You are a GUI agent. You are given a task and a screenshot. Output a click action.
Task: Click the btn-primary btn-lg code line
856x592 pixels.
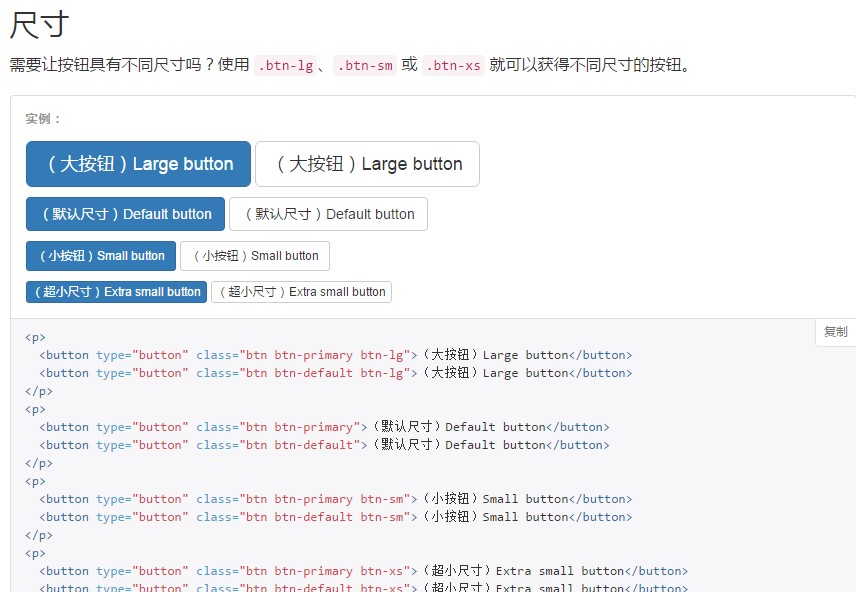tap(330, 354)
